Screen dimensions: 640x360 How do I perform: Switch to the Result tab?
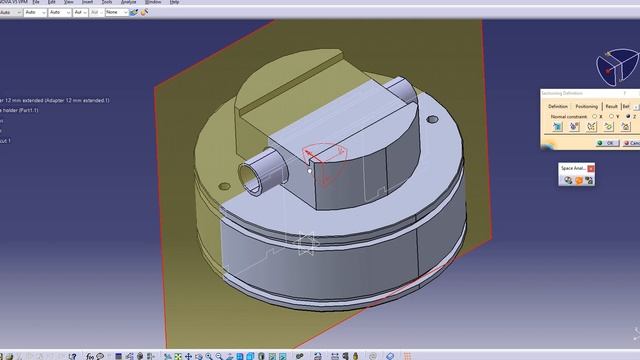pos(611,106)
